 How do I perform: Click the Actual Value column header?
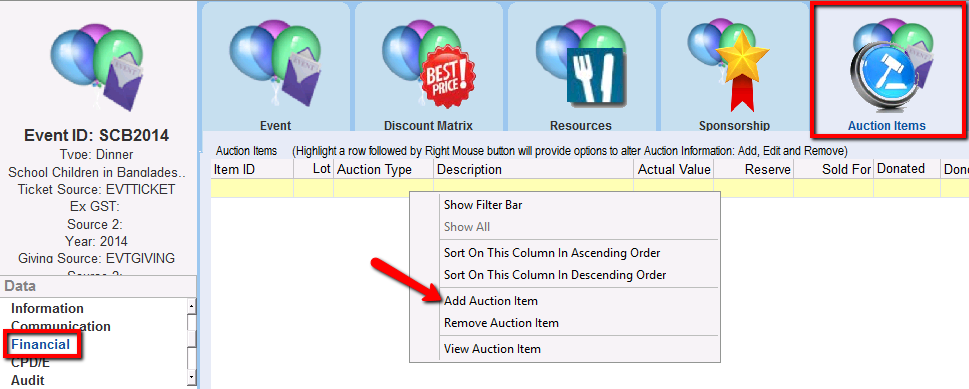(674, 169)
